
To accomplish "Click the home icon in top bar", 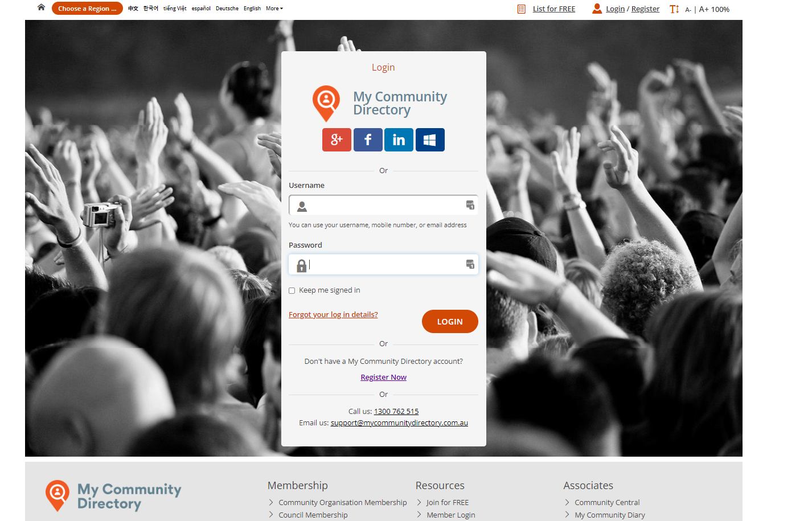I will click(41, 7).
